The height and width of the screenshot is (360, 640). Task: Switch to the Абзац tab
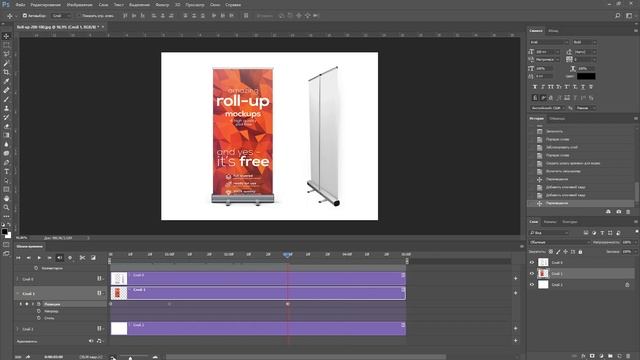tap(553, 31)
